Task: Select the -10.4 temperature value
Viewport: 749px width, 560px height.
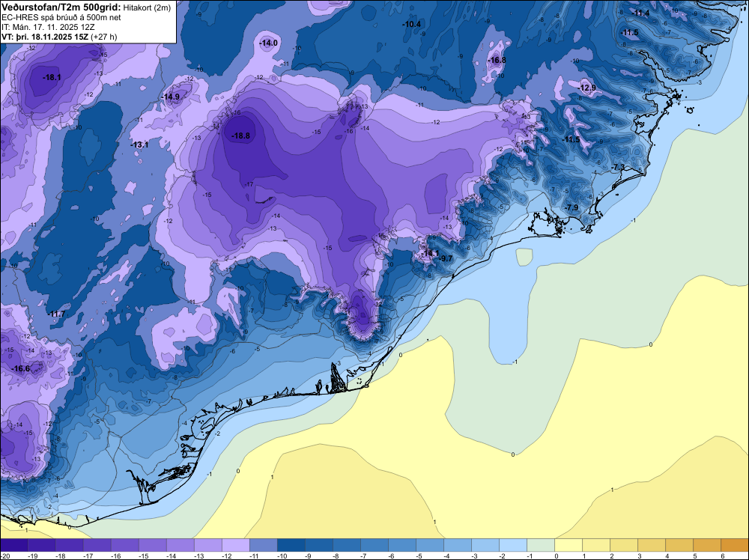Action: tap(411, 24)
